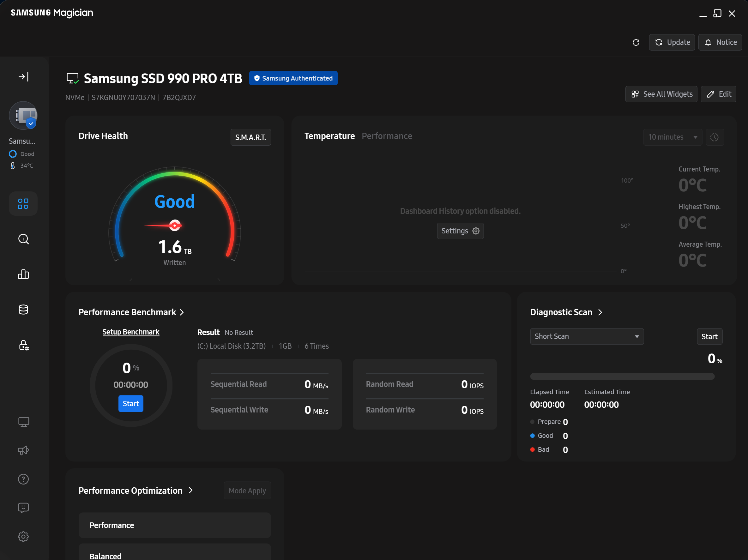This screenshot has width=748, height=560.
Task: Click the Setup Benchmark link
Action: 131,332
